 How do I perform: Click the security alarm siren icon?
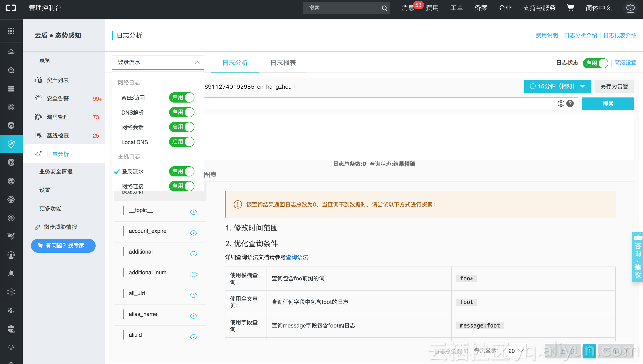[x=38, y=98]
